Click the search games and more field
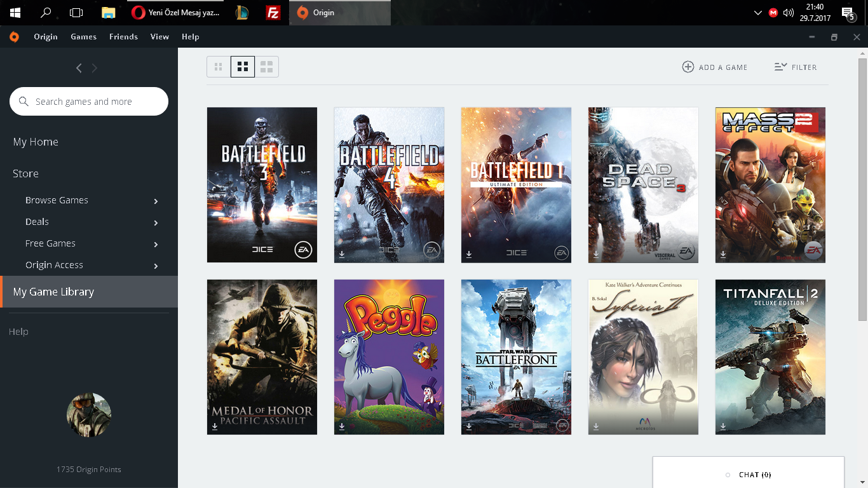This screenshot has width=868, height=488. coord(89,102)
